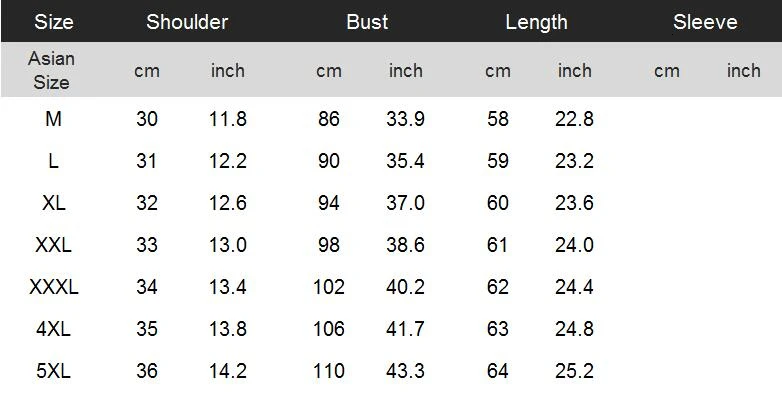Click shoulder value 31 cm for L
The height and width of the screenshot is (394, 782).
coord(147,161)
